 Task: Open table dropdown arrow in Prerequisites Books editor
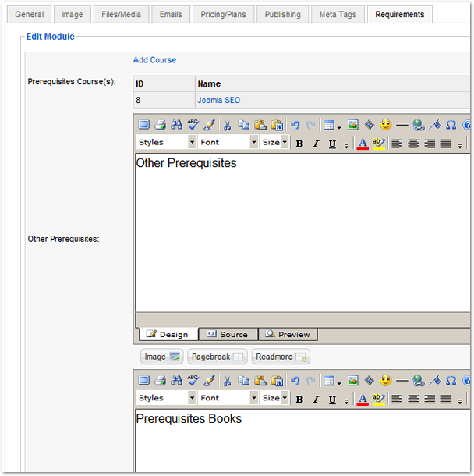(339, 383)
